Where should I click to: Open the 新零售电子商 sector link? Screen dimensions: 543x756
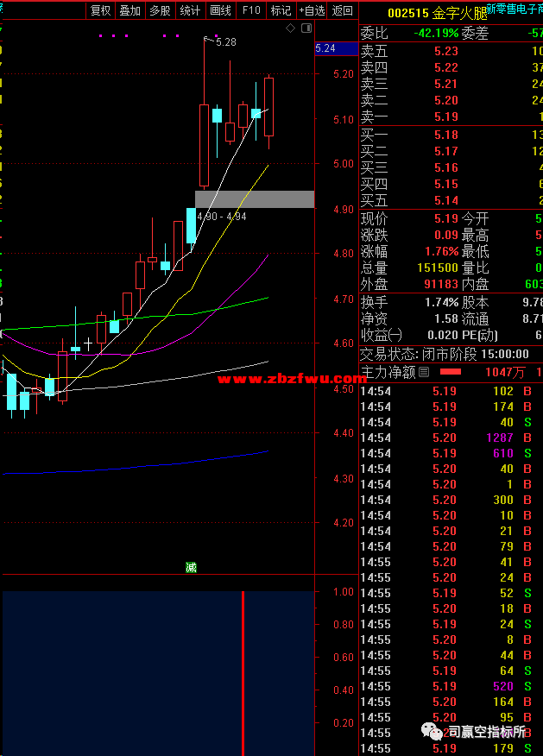pyautogui.click(x=514, y=8)
